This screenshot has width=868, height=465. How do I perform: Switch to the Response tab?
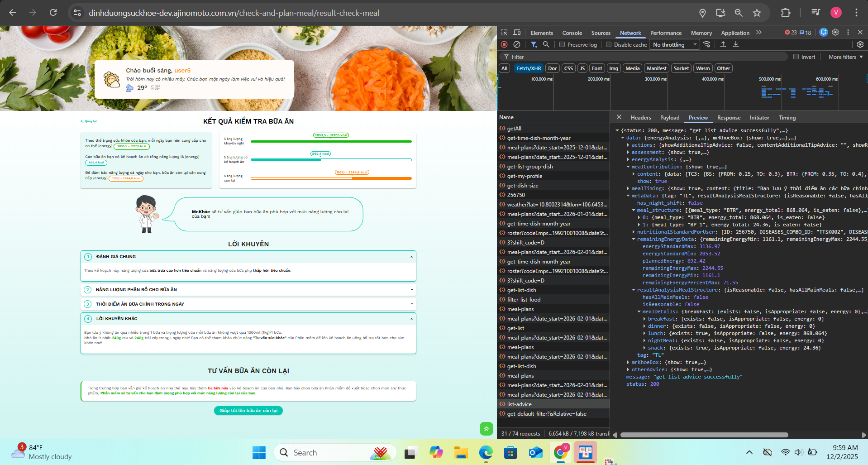point(729,117)
